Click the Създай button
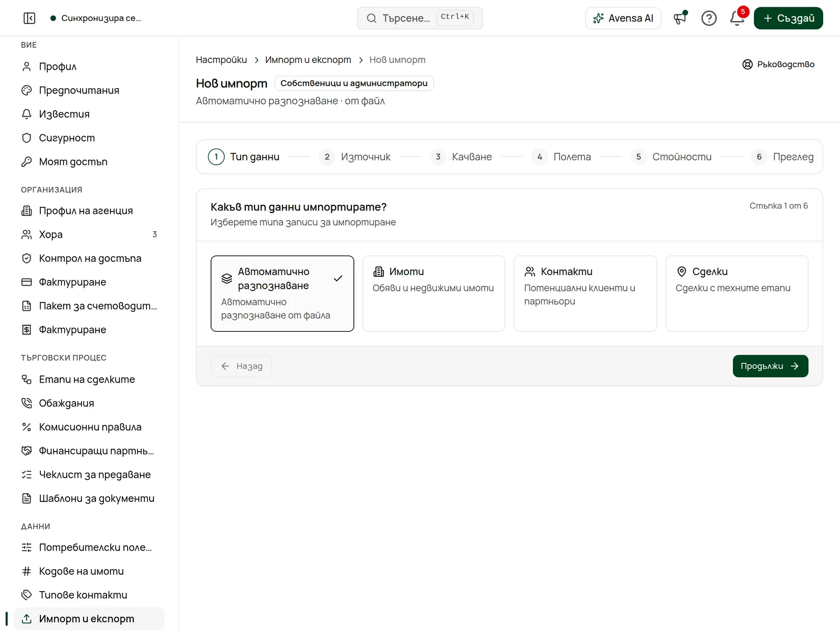This screenshot has height=630, width=840. (x=789, y=18)
